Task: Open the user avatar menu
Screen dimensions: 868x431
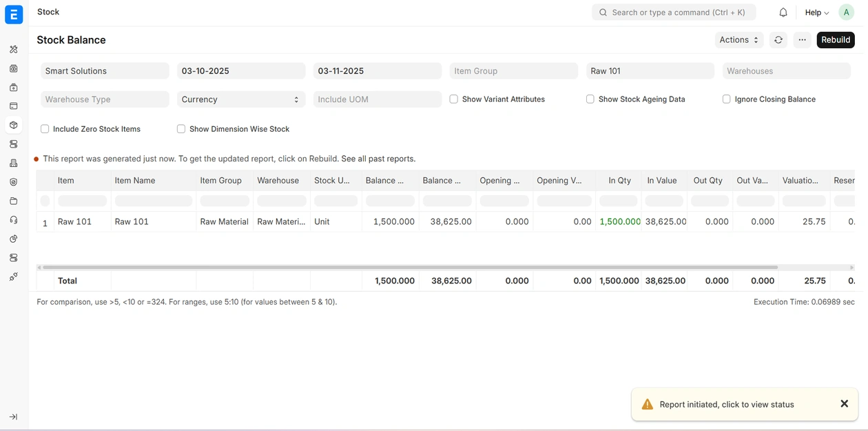Action: click(x=846, y=12)
